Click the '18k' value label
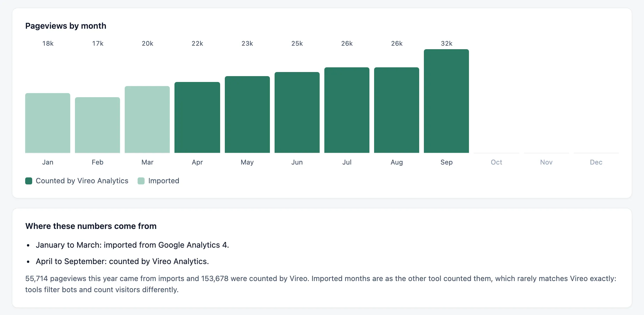Image resolution: width=644 pixels, height=315 pixels. (x=48, y=44)
